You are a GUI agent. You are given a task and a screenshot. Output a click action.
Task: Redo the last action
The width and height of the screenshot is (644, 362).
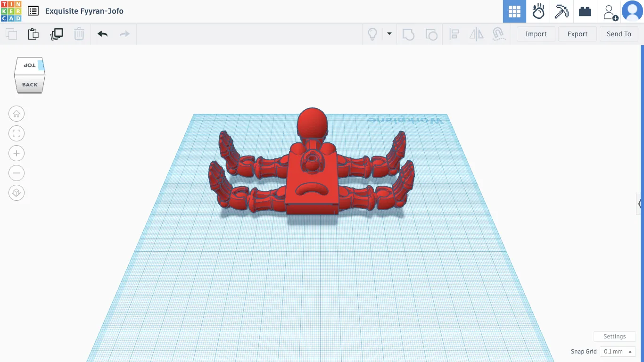[124, 34]
